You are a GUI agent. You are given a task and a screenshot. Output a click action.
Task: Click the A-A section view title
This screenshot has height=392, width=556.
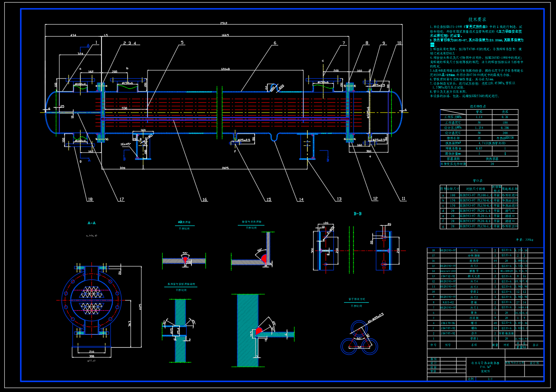click(x=92, y=224)
